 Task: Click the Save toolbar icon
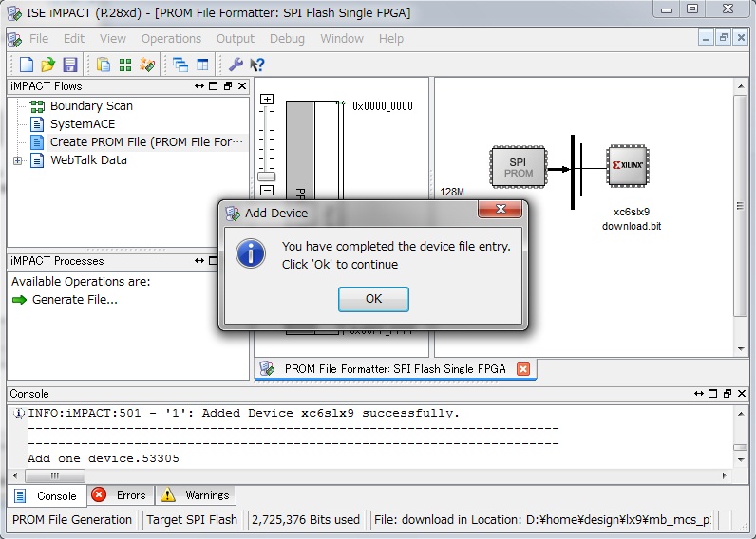70,65
